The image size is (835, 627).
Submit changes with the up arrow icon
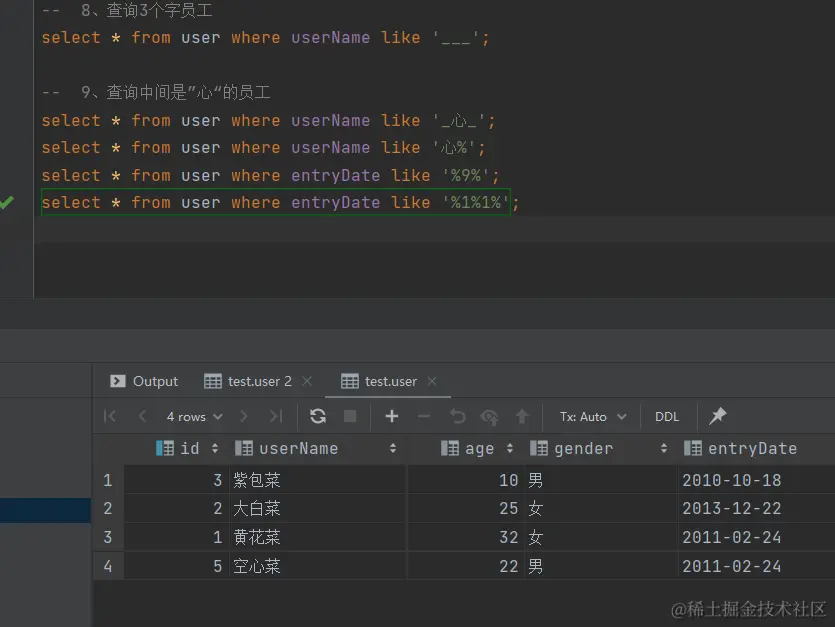[522, 416]
